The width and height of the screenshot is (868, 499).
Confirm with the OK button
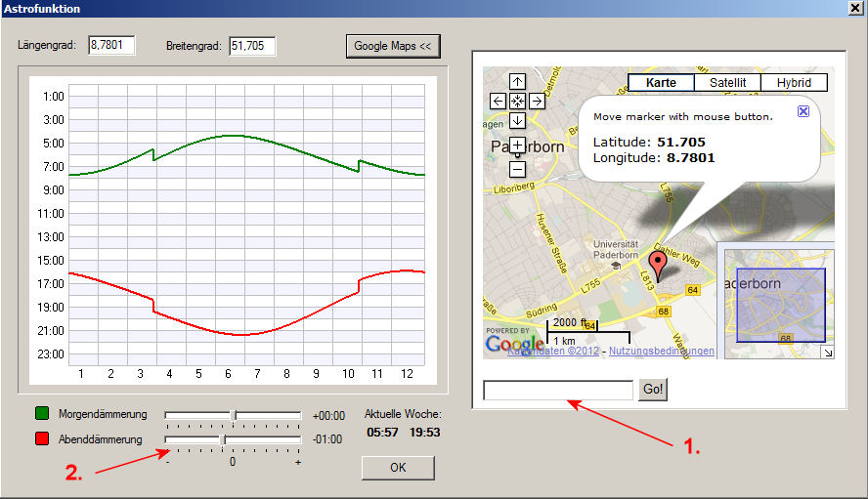tap(397, 468)
